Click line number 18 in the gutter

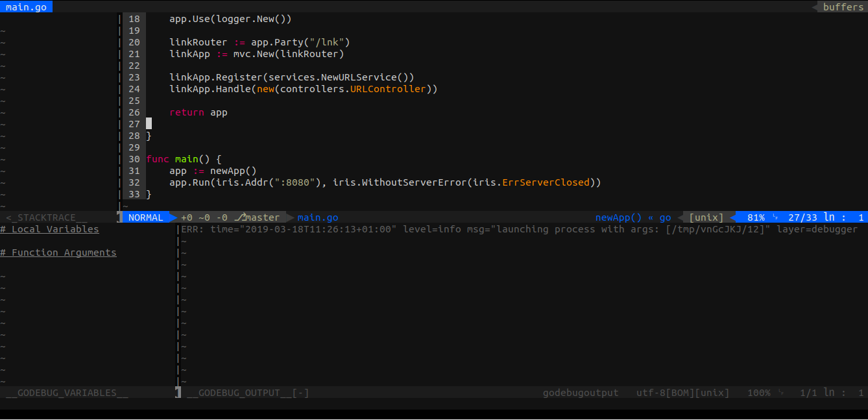134,19
